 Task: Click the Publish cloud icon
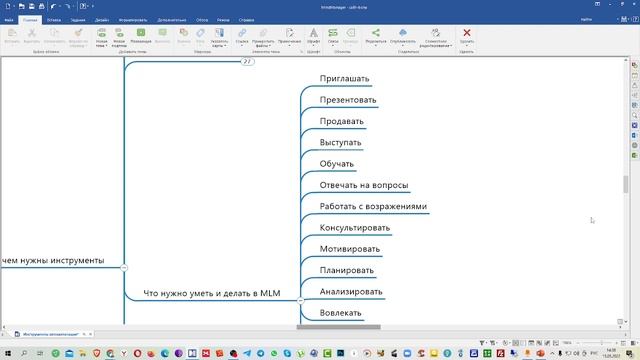coord(403,33)
